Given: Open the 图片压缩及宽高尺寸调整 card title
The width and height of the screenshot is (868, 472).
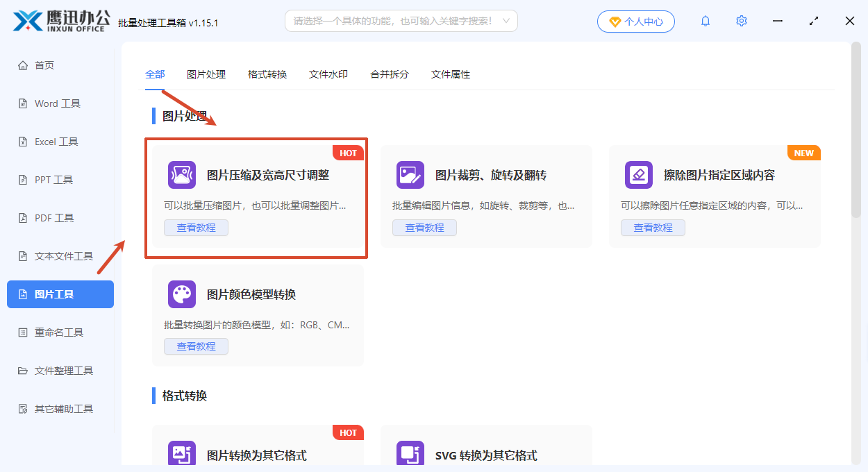Looking at the screenshot, I should click(268, 176).
